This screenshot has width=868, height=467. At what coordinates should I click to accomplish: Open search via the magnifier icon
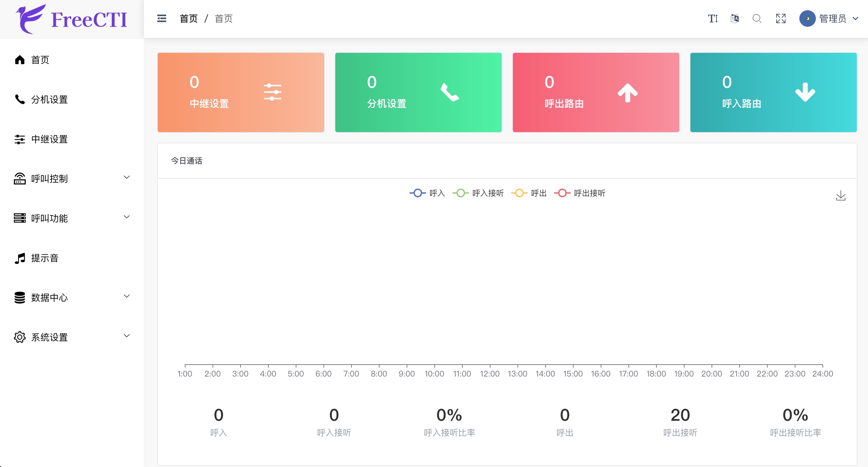(757, 18)
